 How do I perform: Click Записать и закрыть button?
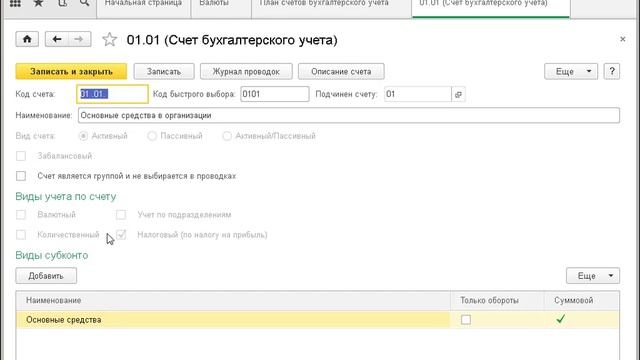71,71
